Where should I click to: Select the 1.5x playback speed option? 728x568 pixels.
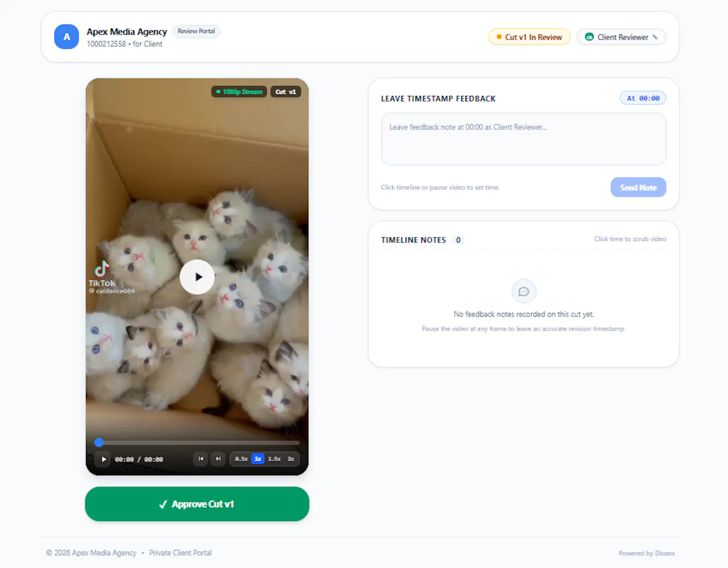coord(274,459)
